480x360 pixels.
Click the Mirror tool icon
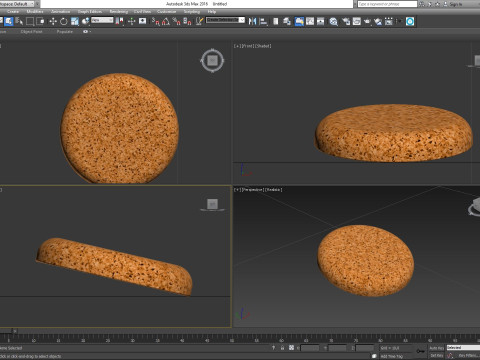252,22
